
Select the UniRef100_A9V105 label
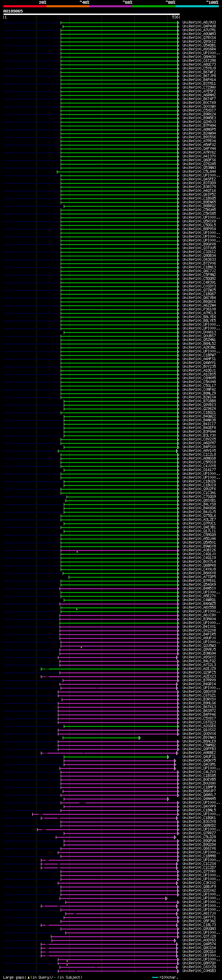(199, 451)
